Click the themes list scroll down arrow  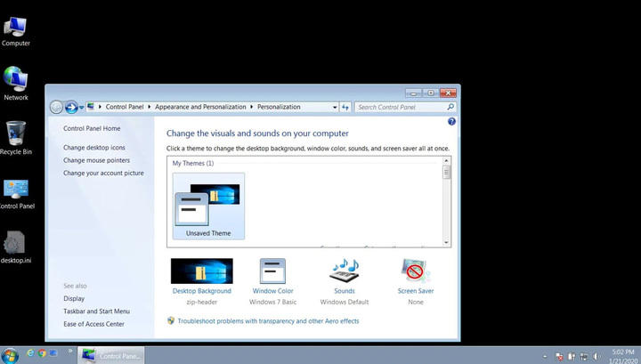446,243
